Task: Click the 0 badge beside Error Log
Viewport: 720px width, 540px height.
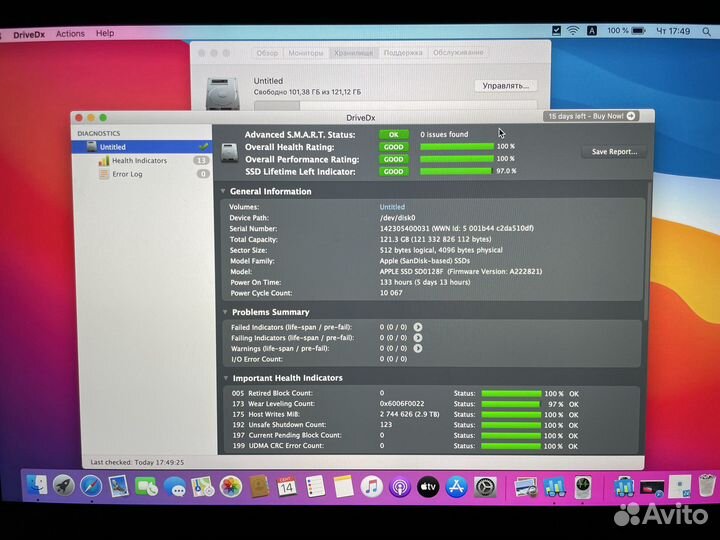Action: [x=203, y=174]
